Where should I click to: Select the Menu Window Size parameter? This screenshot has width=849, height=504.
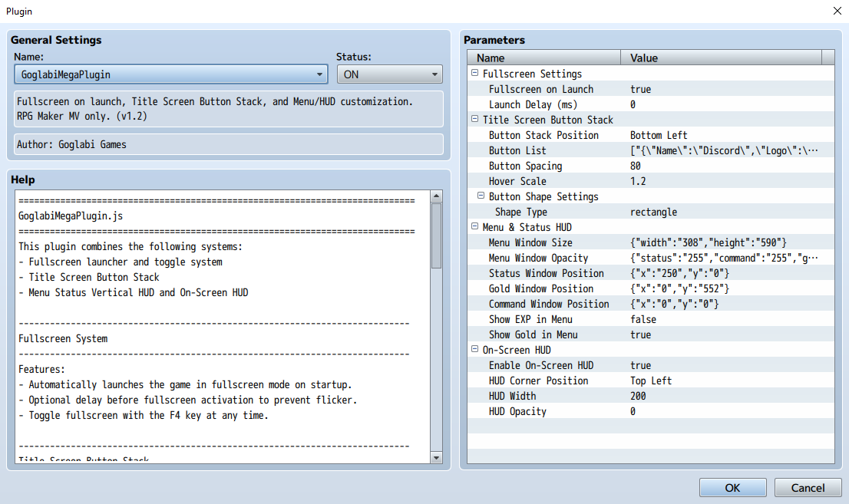point(539,242)
